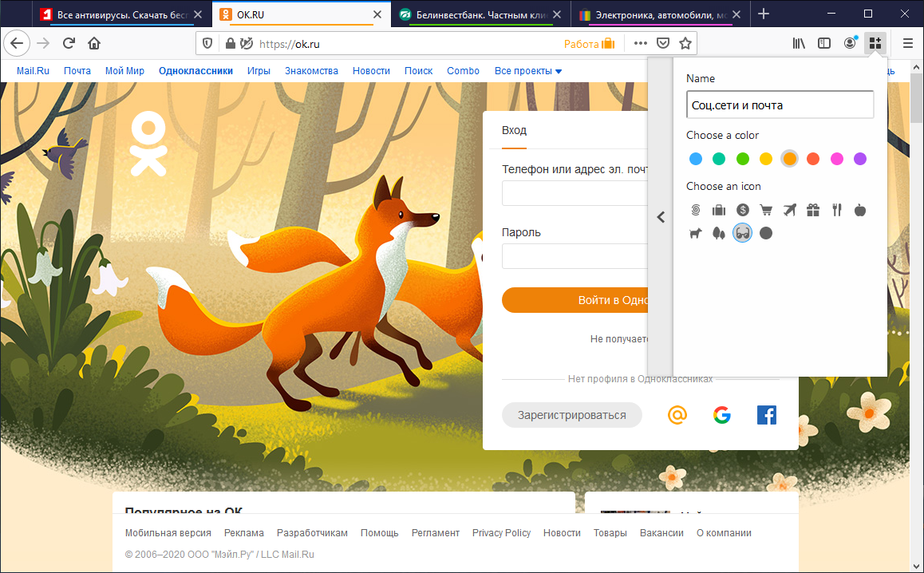Select the airplane container icon
The image size is (924, 573).
point(790,210)
